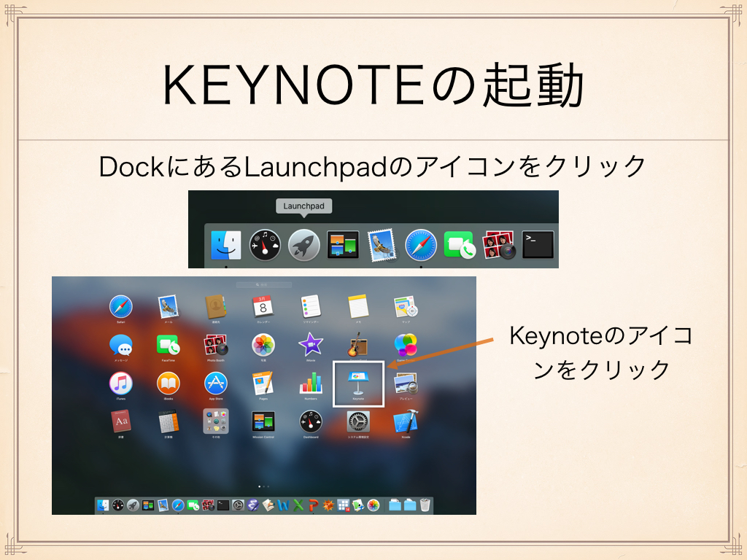Open FaceTime in the enlarged Dock close-up
Viewport: 747px width, 560px height.
(460, 245)
